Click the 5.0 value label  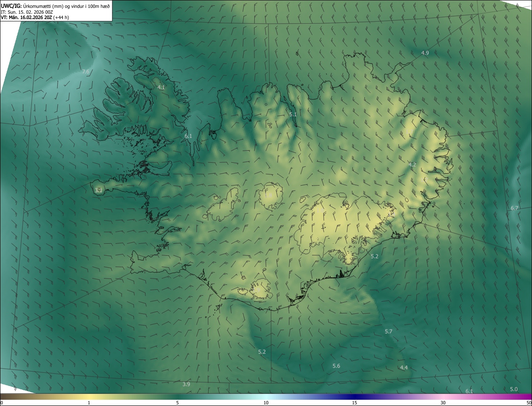(x=514, y=389)
